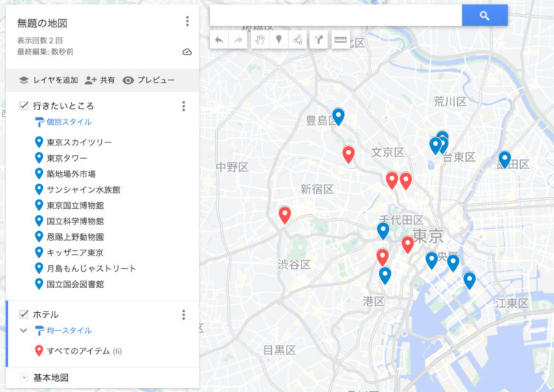Select 築地場外市場 in the list
The image size is (554, 392).
click(x=65, y=173)
